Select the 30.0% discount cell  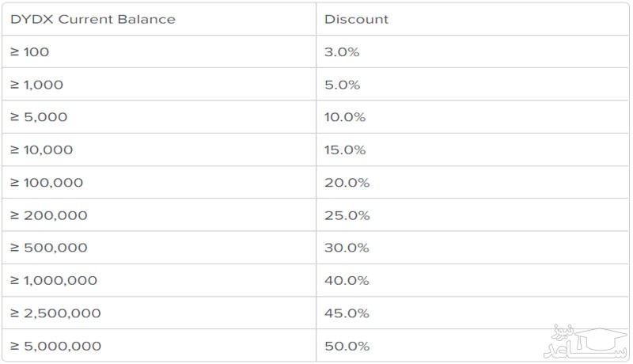click(347, 248)
